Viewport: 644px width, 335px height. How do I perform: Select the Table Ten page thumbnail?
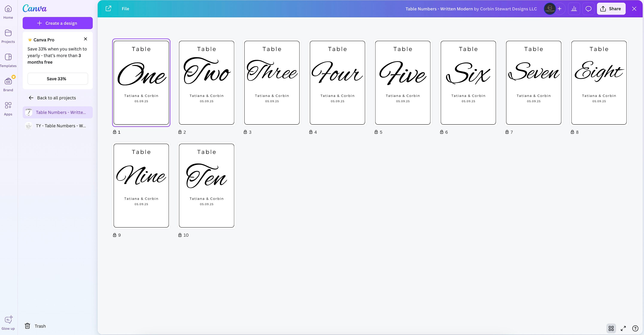pos(207,186)
